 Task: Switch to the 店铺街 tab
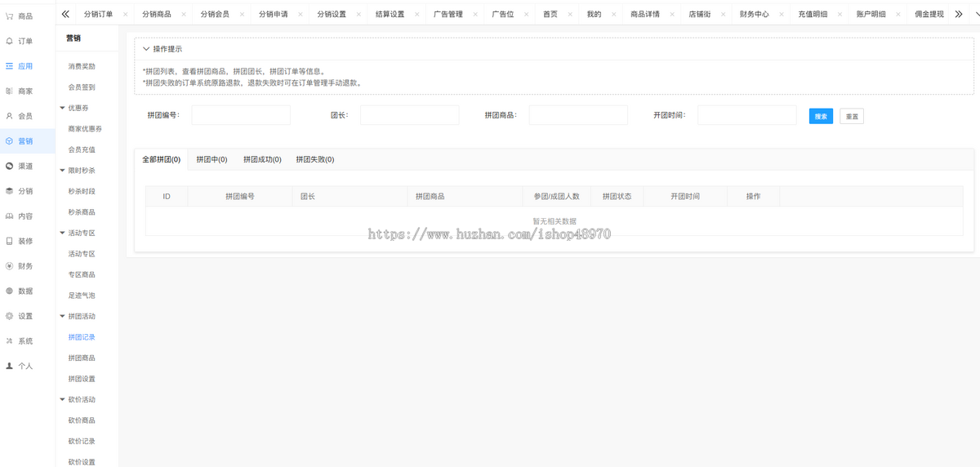(699, 15)
